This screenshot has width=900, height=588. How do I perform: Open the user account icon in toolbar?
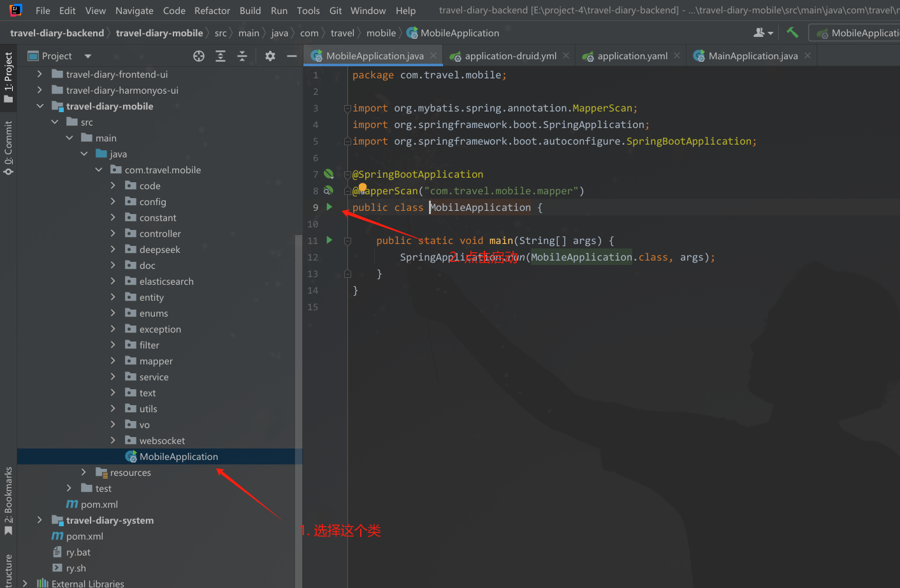click(x=763, y=32)
